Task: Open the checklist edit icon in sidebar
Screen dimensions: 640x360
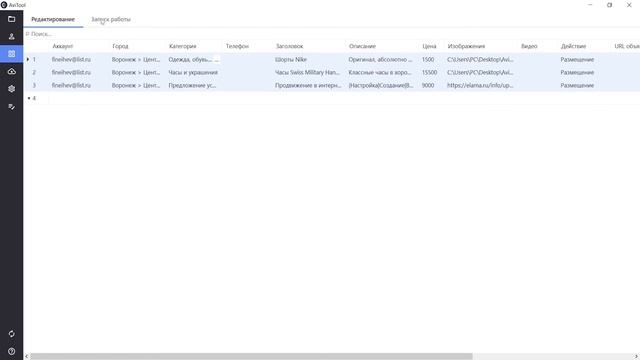Action: point(11,107)
